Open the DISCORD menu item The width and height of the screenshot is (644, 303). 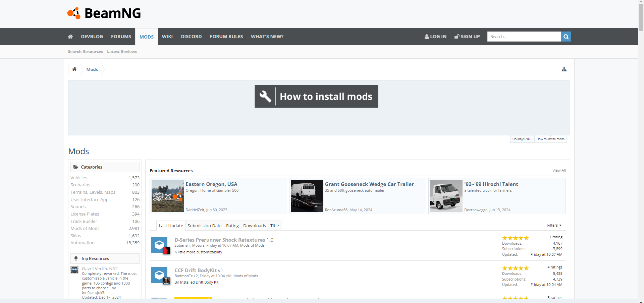[x=191, y=37]
